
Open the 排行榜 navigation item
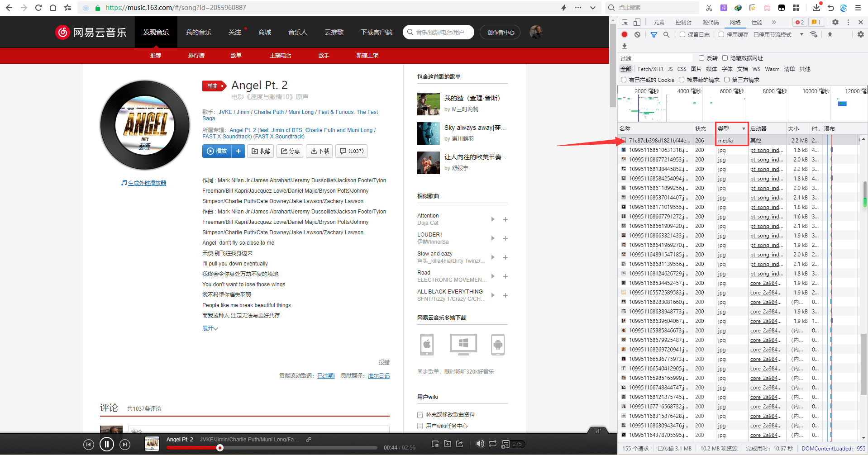196,55
